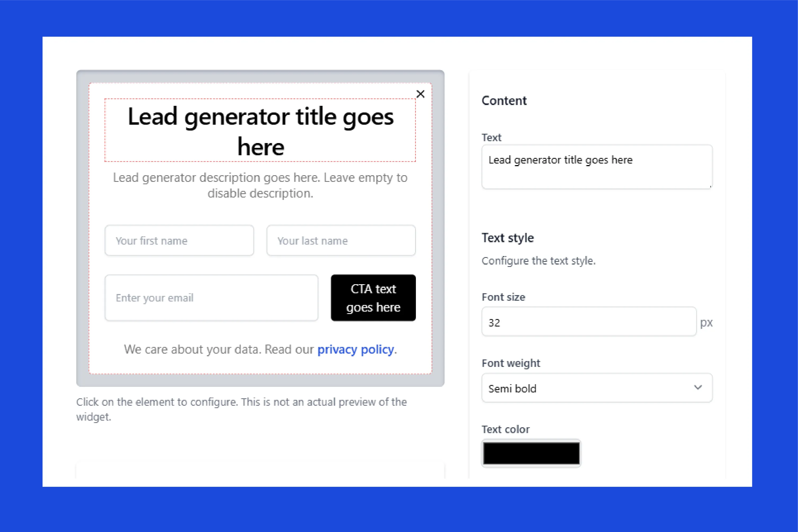798x532 pixels.
Task: Select Semi bold from font weight dropdown
Action: coord(596,389)
